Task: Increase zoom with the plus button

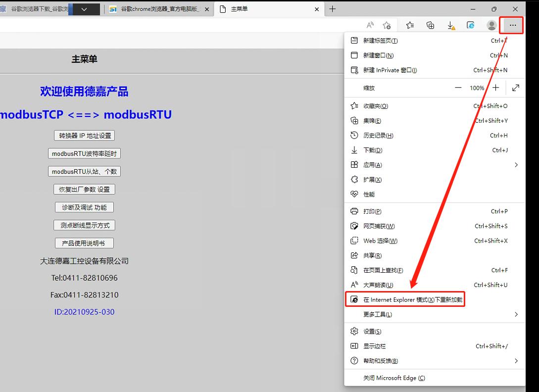Action: (x=496, y=88)
